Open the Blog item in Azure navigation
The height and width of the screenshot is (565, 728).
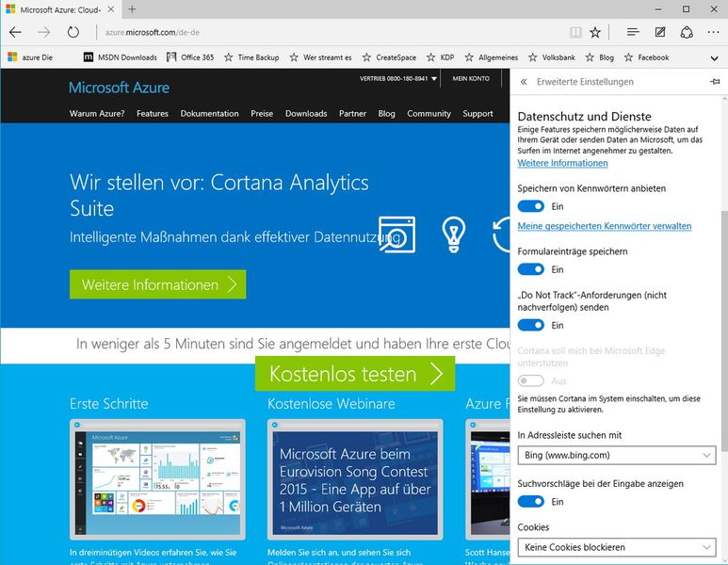point(386,113)
